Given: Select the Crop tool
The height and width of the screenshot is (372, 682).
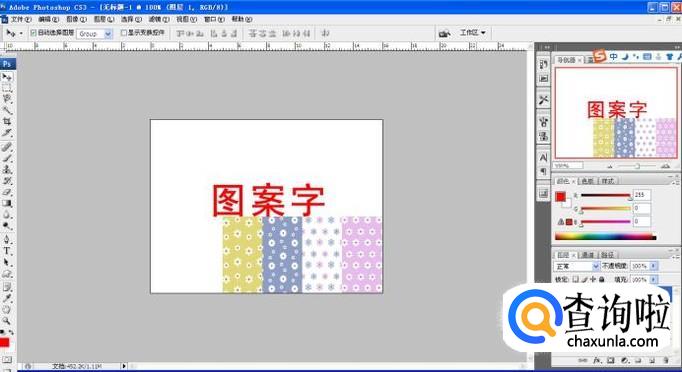Looking at the screenshot, I should click(7, 121).
